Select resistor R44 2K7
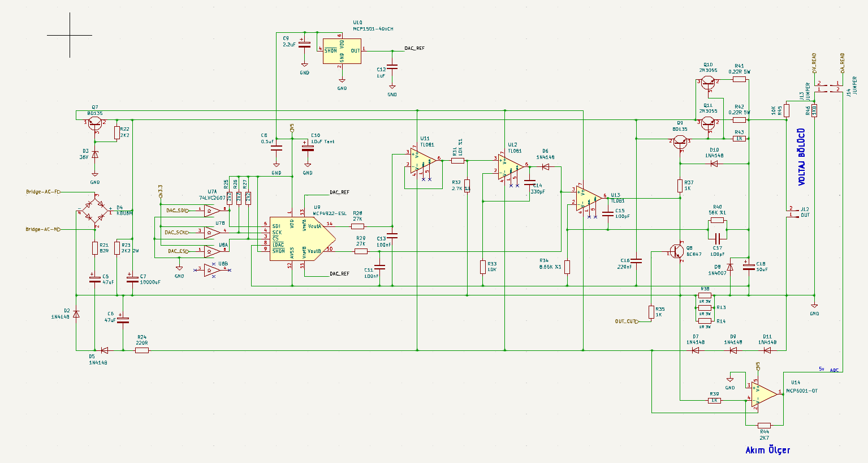Screen dimensions: 868x463 (764, 425)
